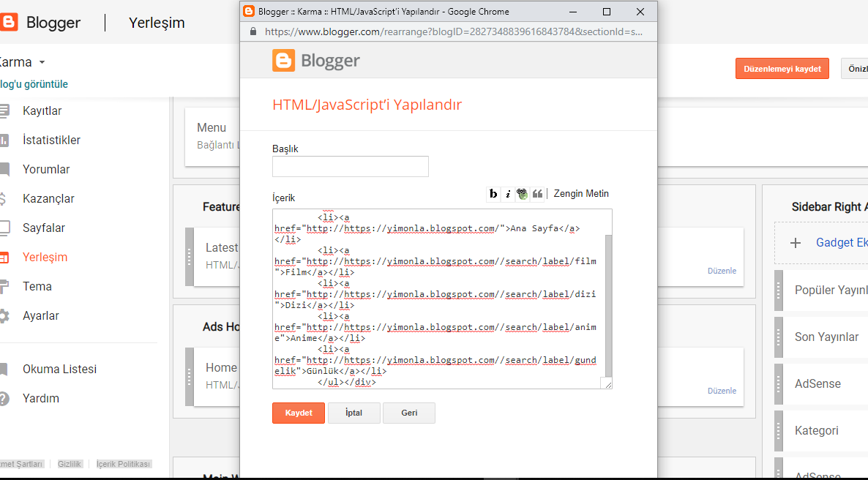Click drag handle of Home gadget
The image size is (868, 480).
pyautogui.click(x=190, y=377)
